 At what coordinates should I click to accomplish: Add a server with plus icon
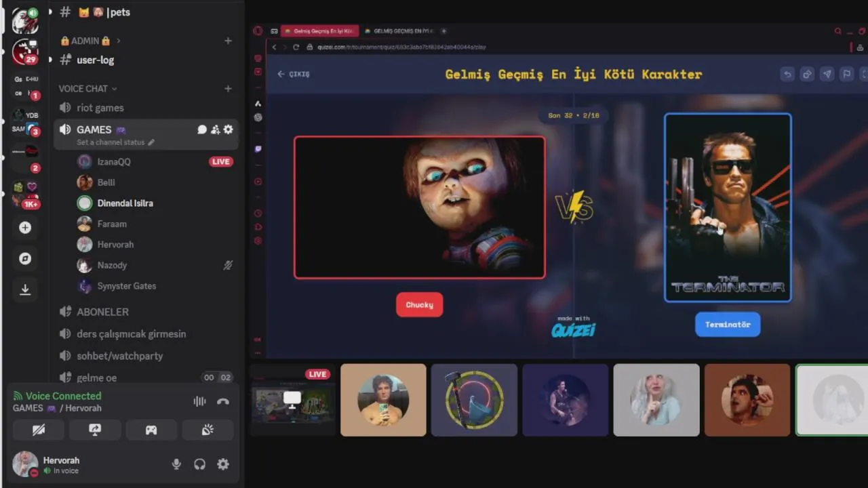coord(25,228)
